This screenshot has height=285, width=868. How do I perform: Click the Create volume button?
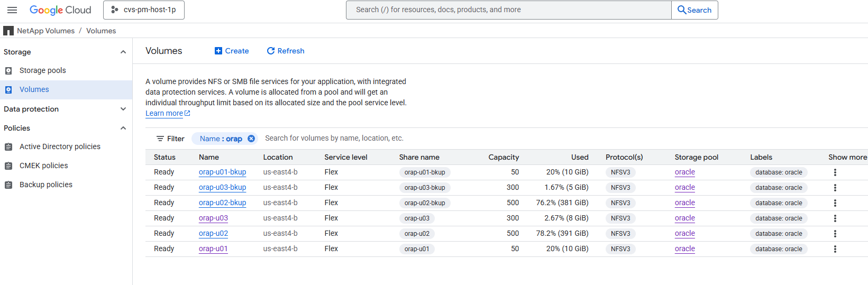pos(232,51)
